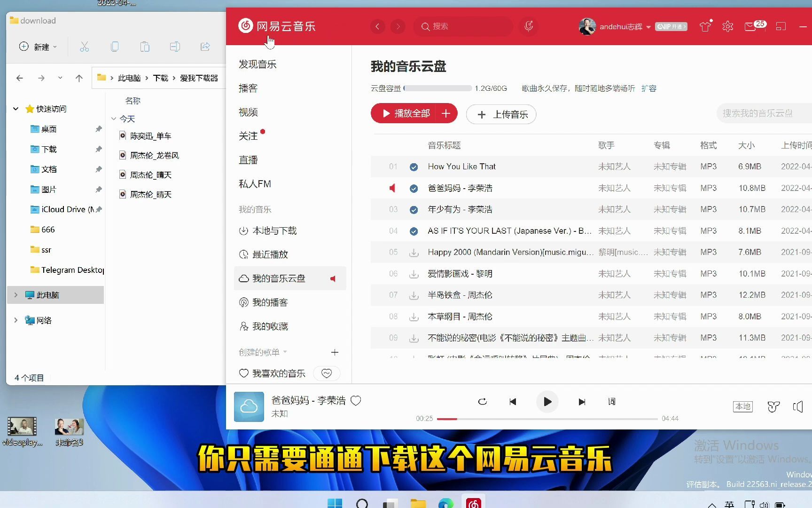Click the andehui profile avatar
The height and width of the screenshot is (508, 812).
point(587,26)
